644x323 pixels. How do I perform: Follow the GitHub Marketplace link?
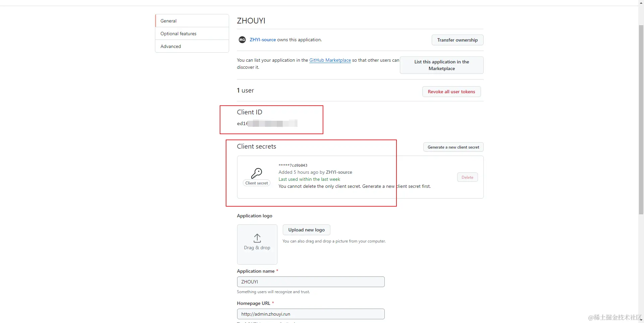(x=330, y=60)
